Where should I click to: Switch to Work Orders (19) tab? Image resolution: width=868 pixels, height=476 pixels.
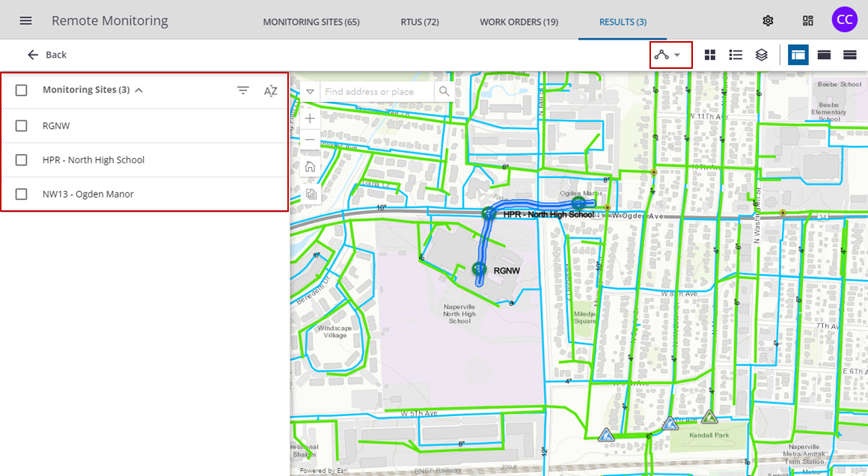point(519,22)
